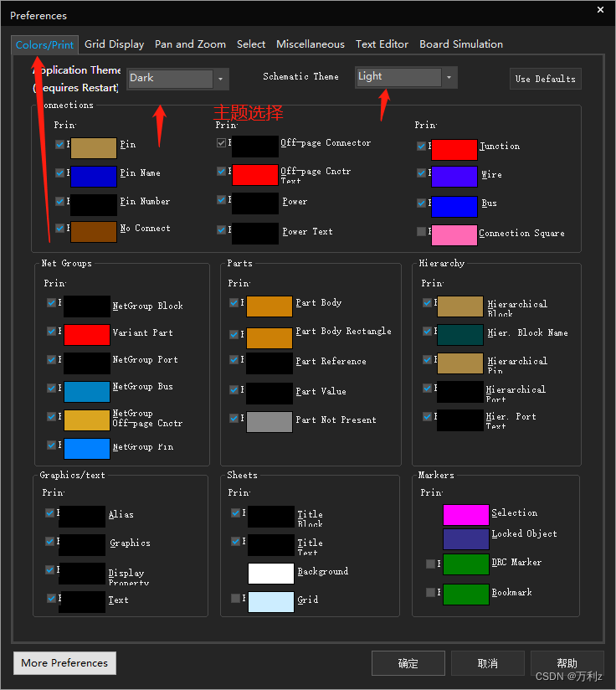This screenshot has height=690, width=616.
Task: Close the Preferences dialog window
Action: coord(600,10)
